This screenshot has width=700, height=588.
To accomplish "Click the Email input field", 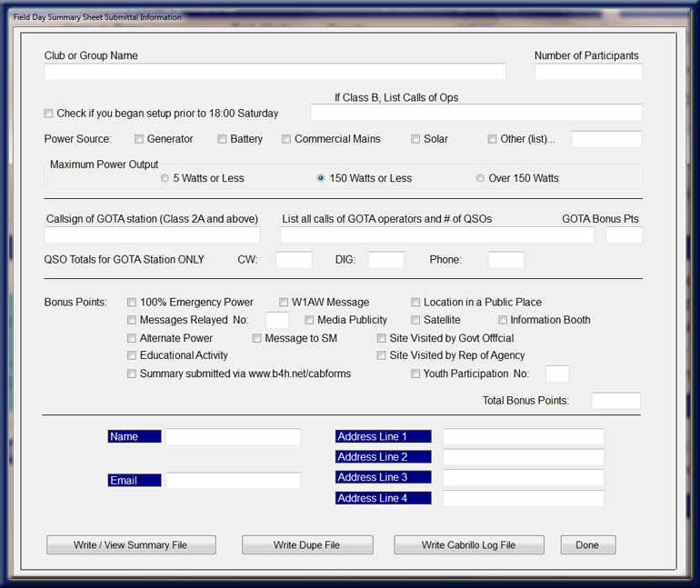I will tap(233, 481).
